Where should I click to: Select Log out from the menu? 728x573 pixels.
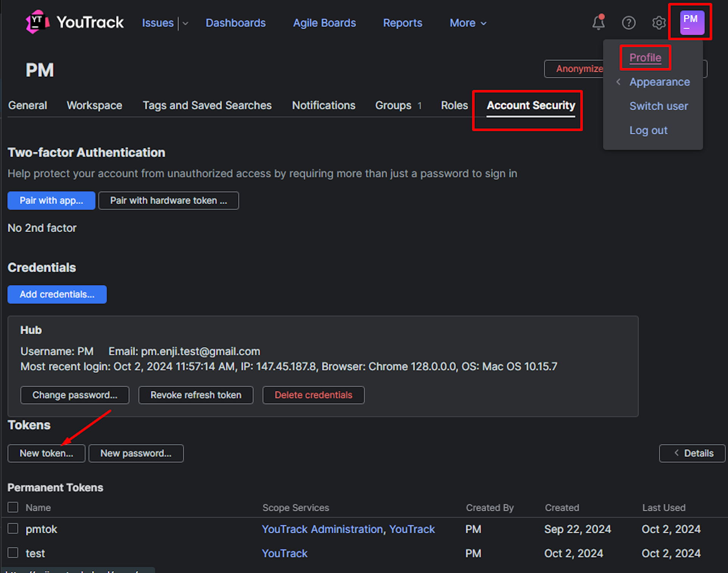[648, 130]
